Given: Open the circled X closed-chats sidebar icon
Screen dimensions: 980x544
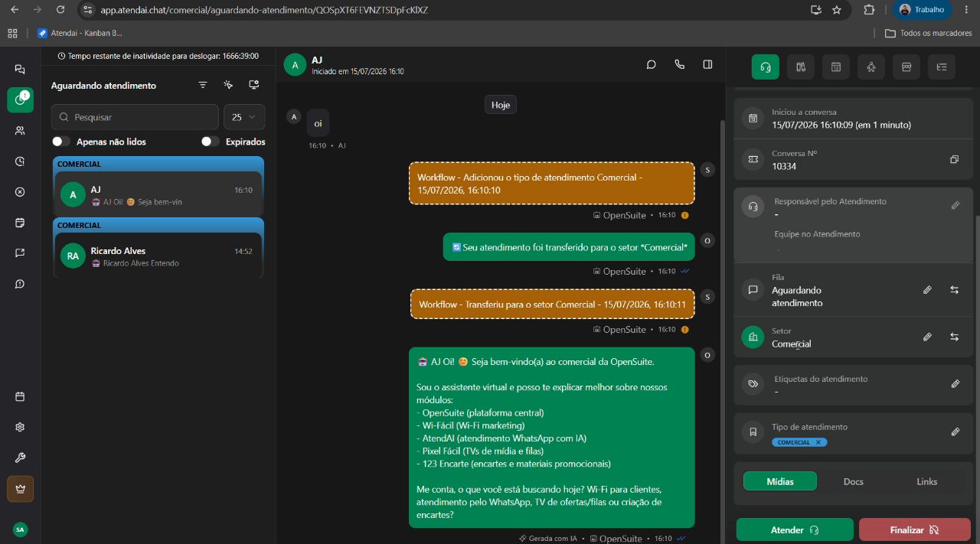Looking at the screenshot, I should coord(20,192).
